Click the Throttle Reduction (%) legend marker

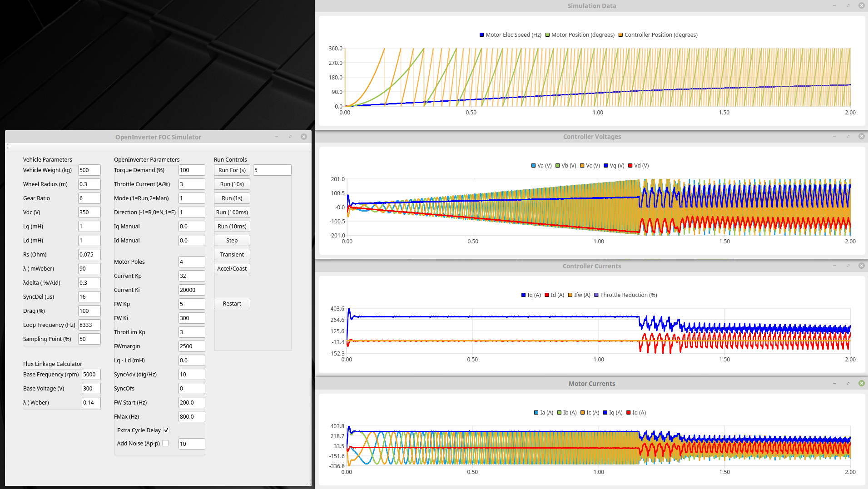pos(596,295)
